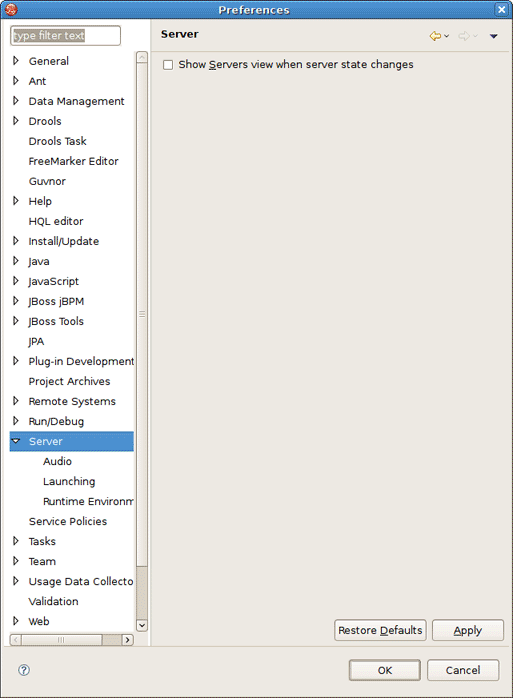
Task: Expand the Ant tree node
Action: [16, 81]
